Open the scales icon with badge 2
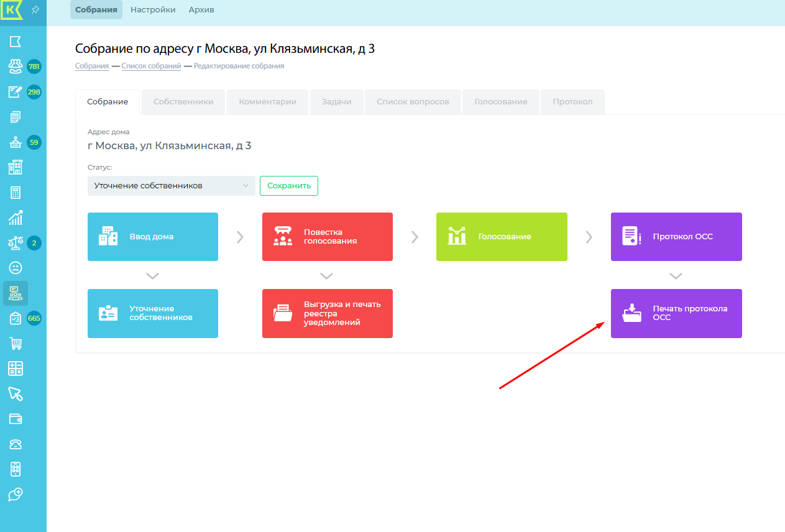 pyautogui.click(x=16, y=242)
